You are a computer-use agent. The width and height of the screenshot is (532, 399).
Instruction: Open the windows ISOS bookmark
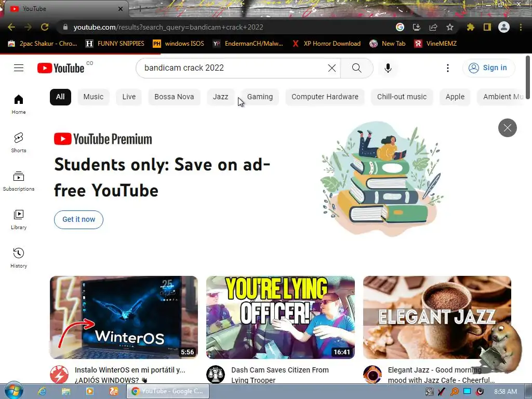(179, 44)
